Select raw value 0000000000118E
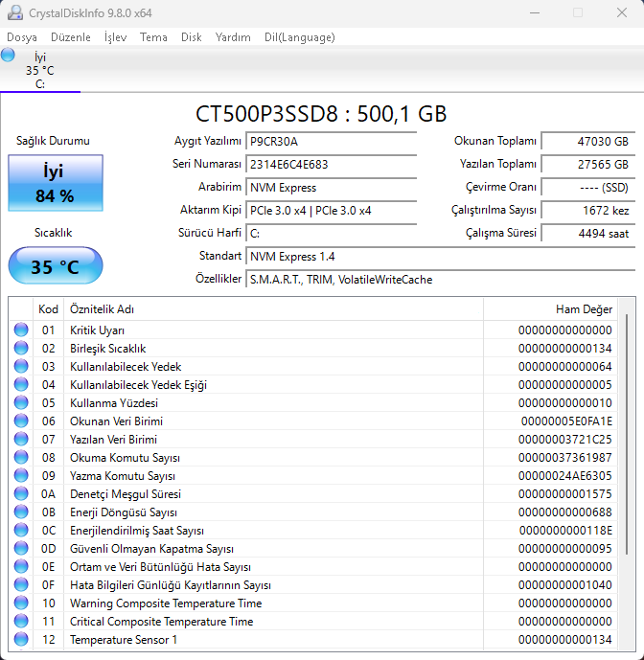Screen dimensions: 644x660 565,531
